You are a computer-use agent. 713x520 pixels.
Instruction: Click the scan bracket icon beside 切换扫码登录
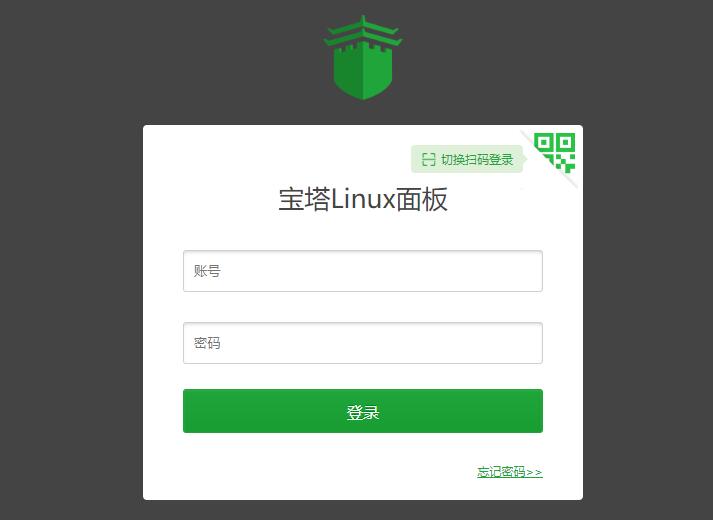(428, 159)
